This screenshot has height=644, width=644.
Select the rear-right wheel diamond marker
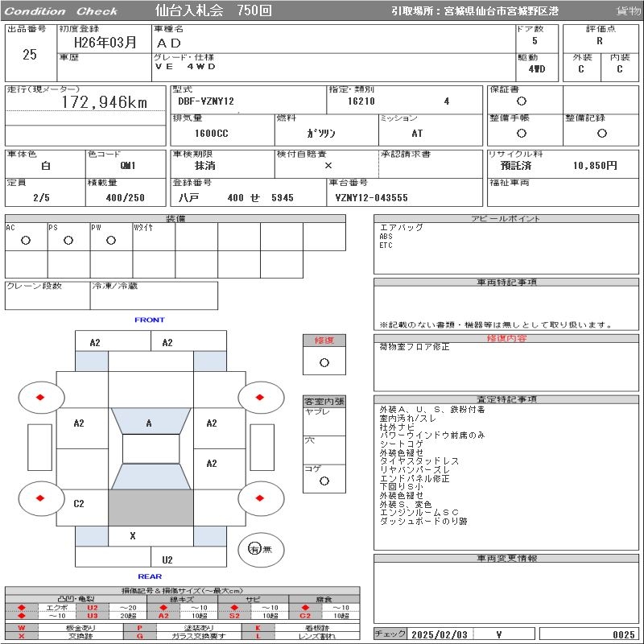(x=261, y=498)
